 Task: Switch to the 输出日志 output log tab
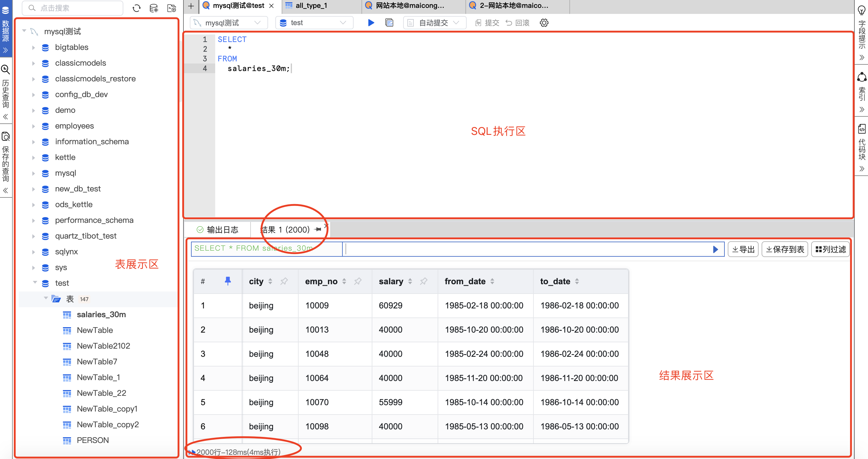click(222, 229)
